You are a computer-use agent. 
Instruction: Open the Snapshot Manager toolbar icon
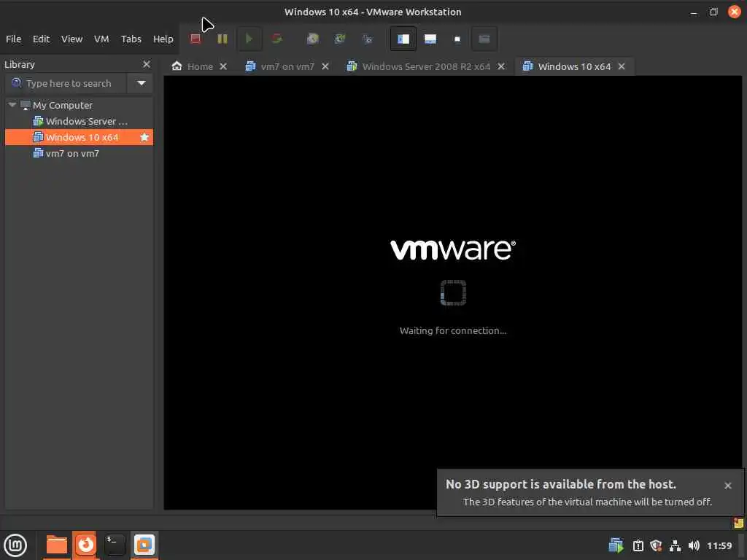point(367,39)
